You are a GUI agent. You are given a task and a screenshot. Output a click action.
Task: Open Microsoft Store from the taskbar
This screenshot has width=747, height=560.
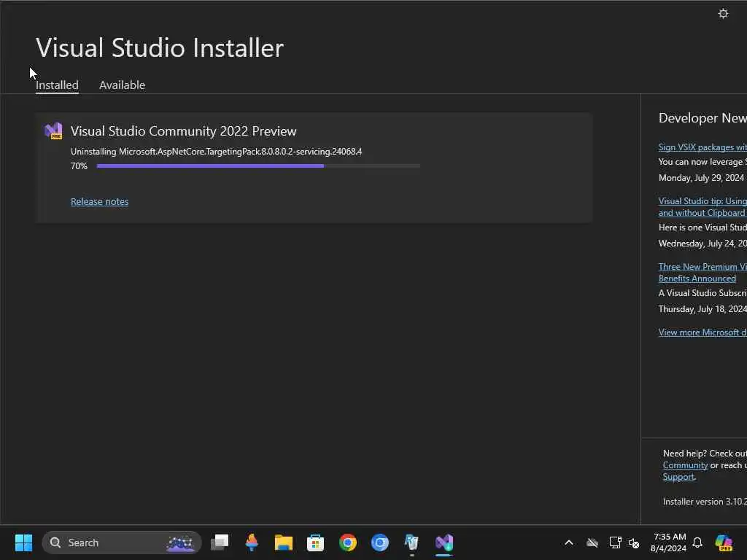pyautogui.click(x=315, y=542)
